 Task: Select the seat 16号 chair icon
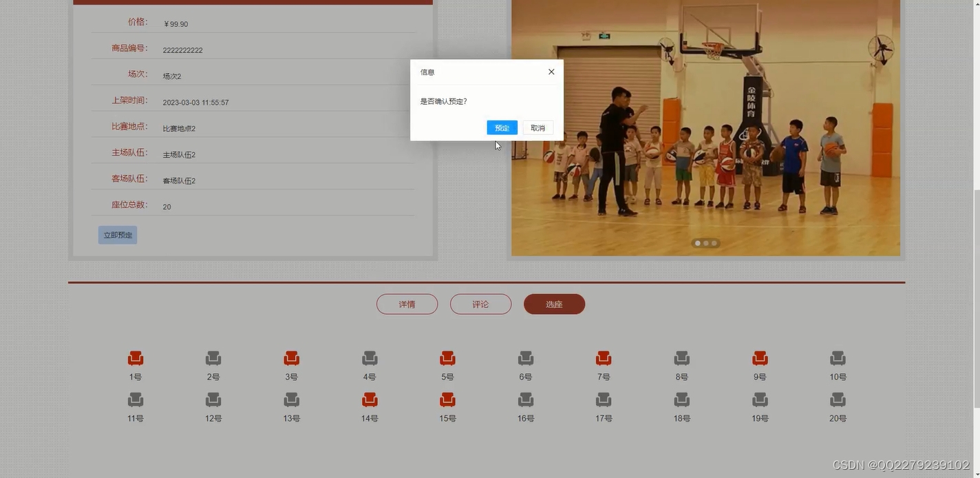tap(526, 399)
